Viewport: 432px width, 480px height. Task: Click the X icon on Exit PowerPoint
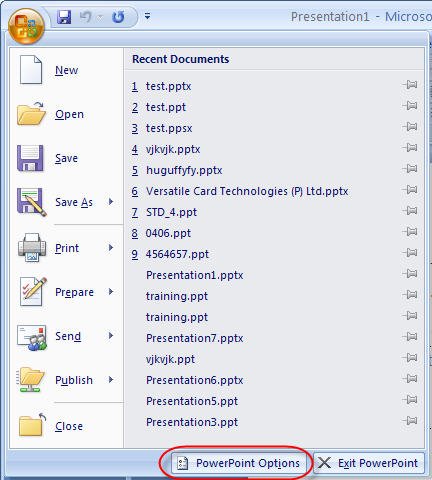coord(324,463)
